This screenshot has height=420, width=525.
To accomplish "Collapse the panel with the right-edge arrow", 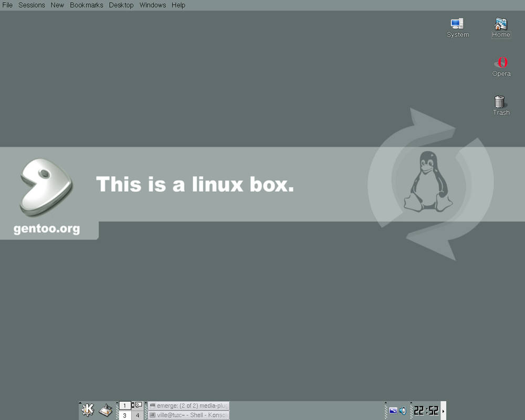I will (x=443, y=411).
